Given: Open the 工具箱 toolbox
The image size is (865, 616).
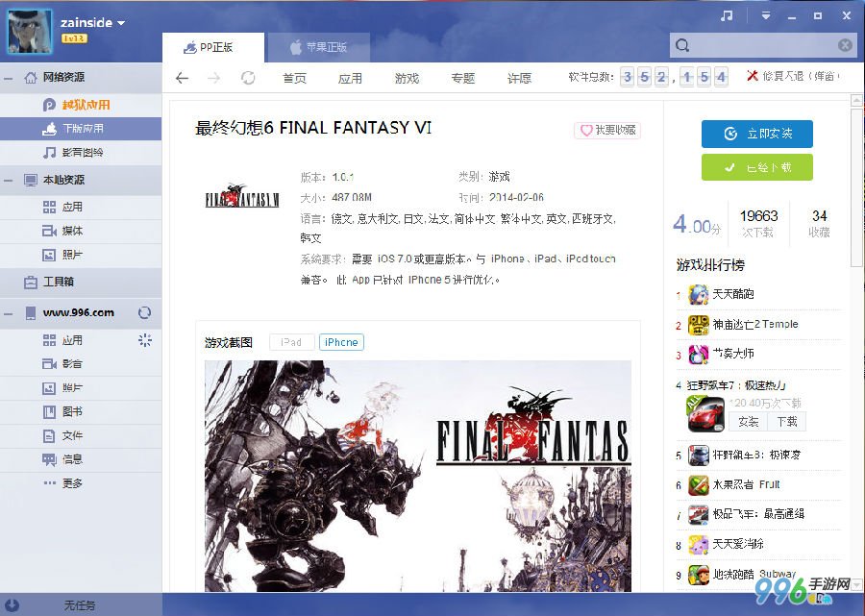Looking at the screenshot, I should pyautogui.click(x=81, y=282).
